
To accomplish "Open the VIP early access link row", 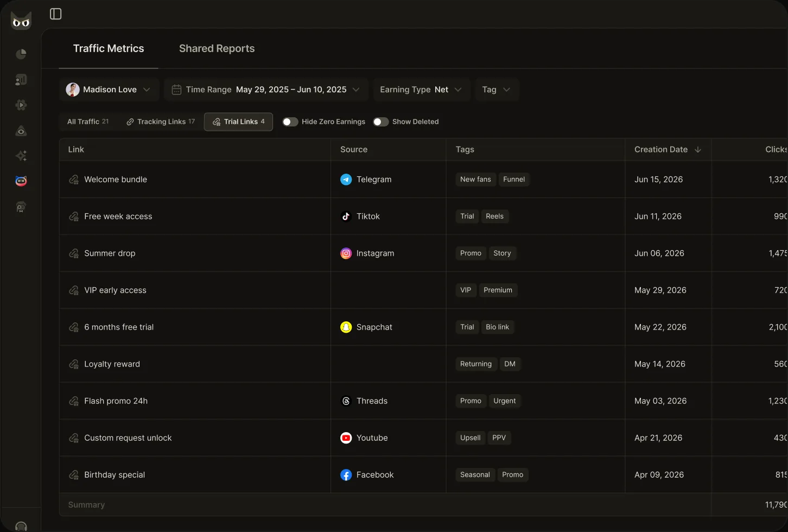I will click(423, 290).
